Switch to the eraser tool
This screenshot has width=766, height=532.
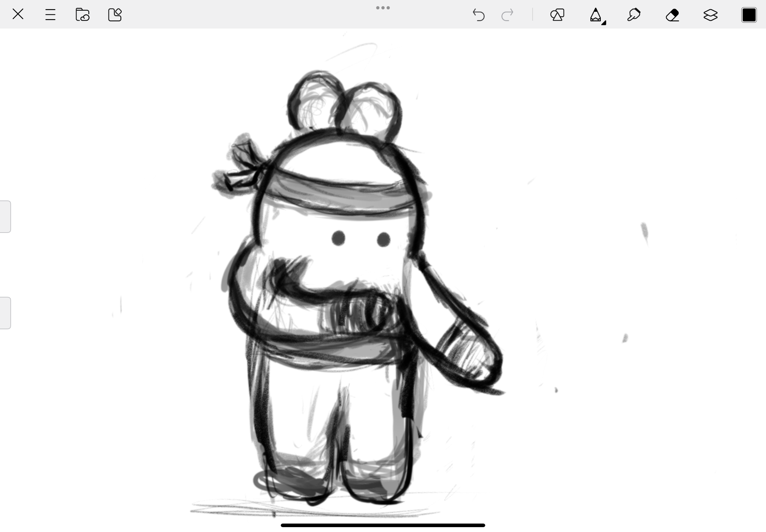click(672, 15)
